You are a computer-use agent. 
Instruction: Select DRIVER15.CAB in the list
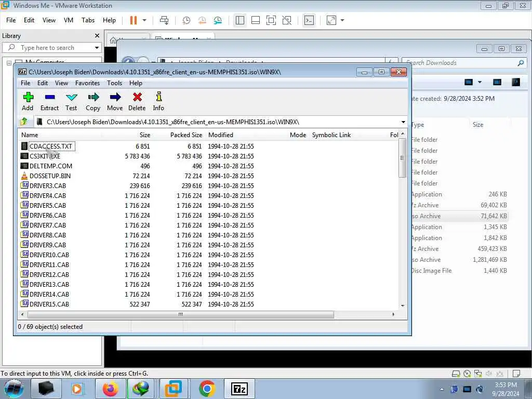[x=49, y=304]
